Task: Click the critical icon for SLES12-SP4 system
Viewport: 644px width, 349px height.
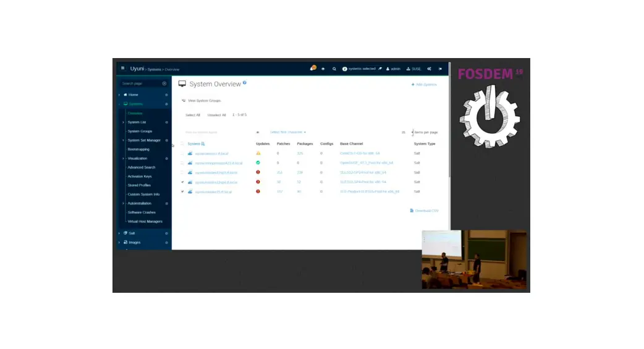Action: point(258,182)
